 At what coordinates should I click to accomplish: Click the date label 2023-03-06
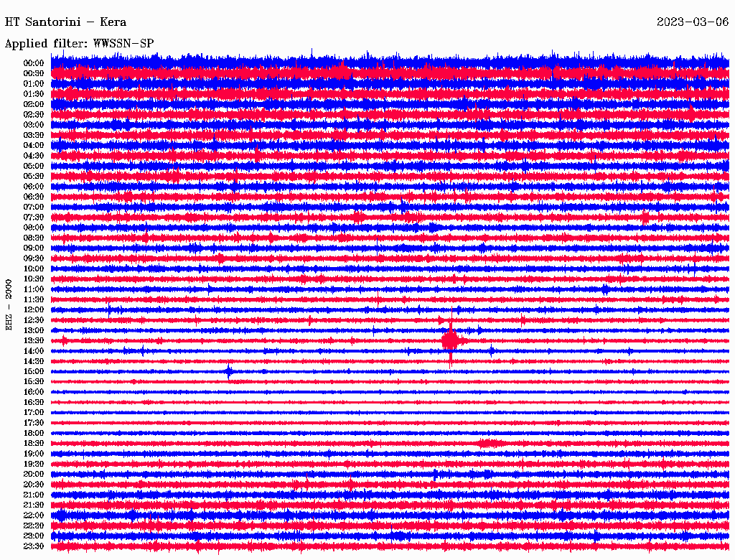tap(693, 22)
